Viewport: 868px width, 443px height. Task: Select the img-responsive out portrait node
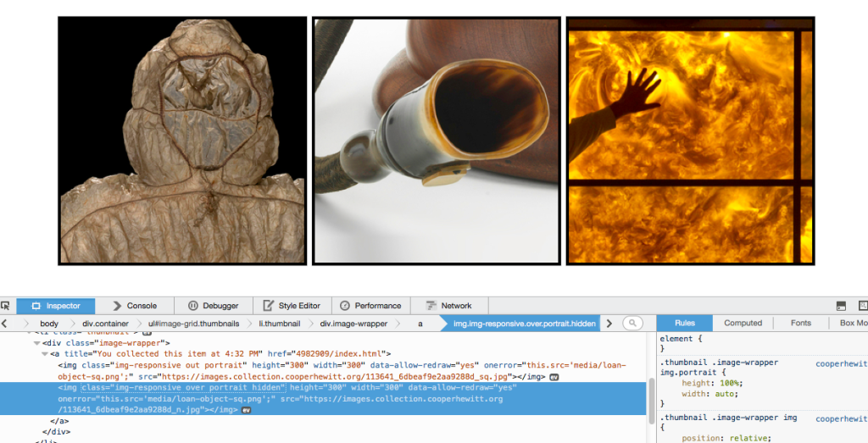342,371
